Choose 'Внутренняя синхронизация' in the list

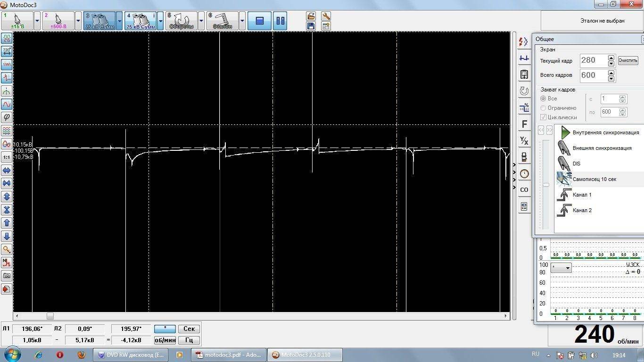tap(605, 132)
